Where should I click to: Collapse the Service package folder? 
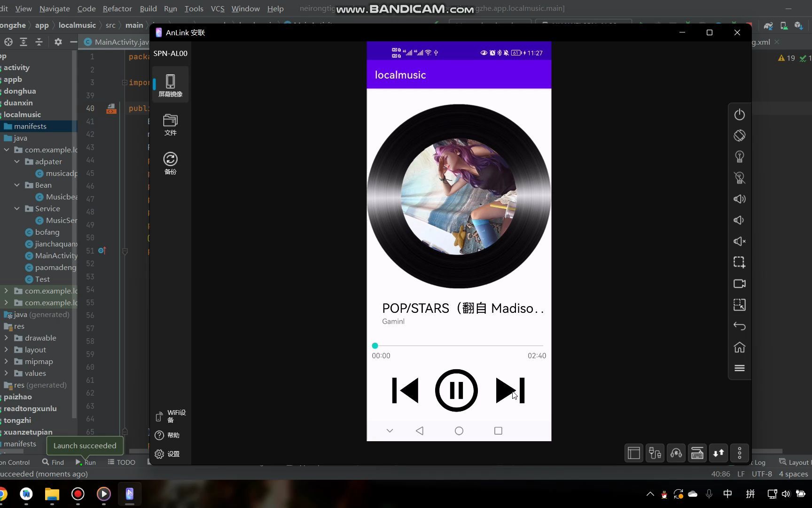[17, 208]
